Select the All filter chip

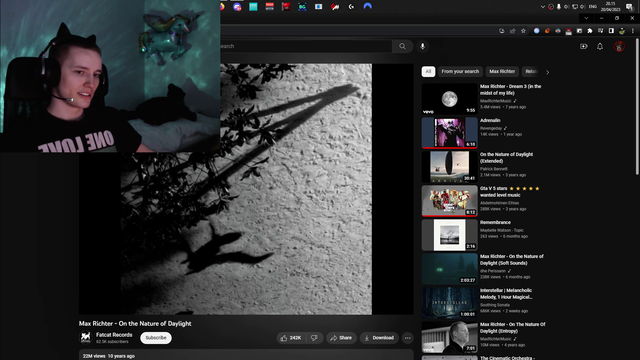[428, 71]
